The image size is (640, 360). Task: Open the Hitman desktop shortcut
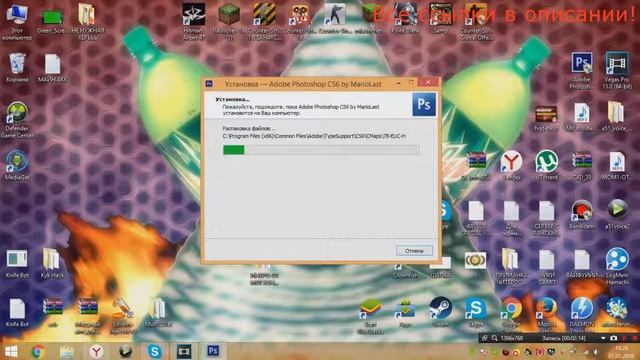[194, 21]
